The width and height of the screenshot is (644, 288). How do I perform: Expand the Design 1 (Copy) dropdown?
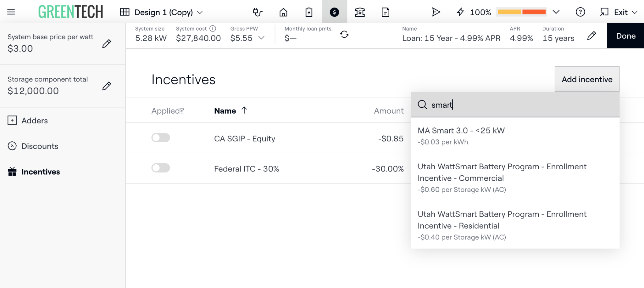(200, 12)
